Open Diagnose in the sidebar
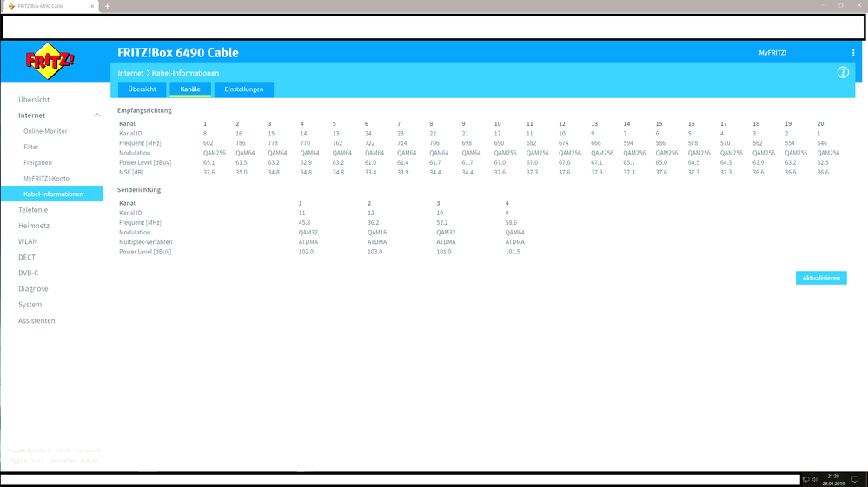 (x=33, y=288)
